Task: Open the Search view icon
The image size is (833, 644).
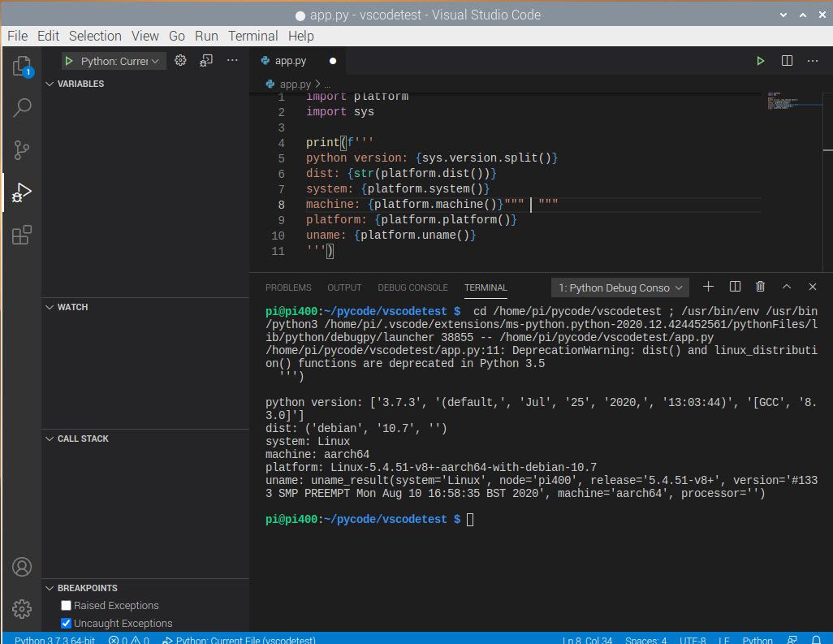Action: click(x=22, y=108)
